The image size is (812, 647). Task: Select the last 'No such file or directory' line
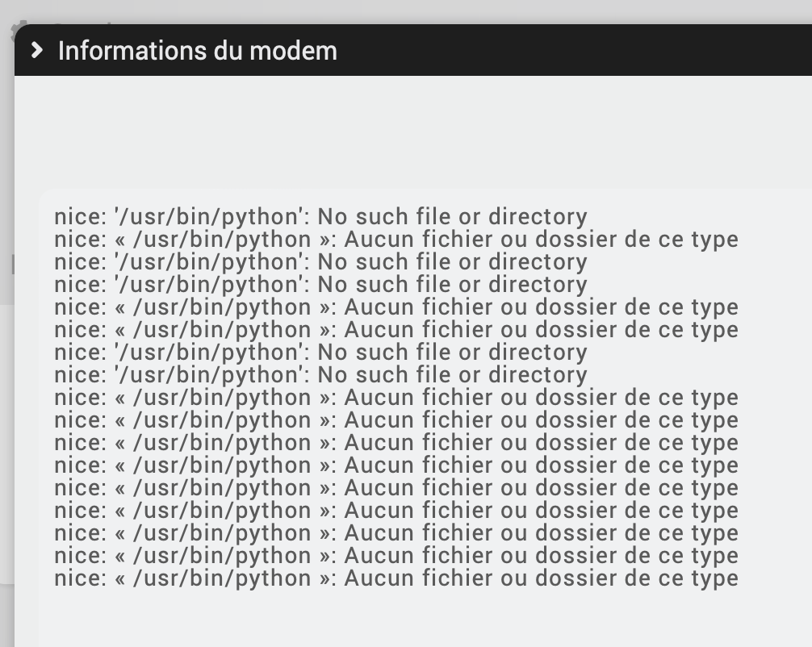click(x=320, y=375)
